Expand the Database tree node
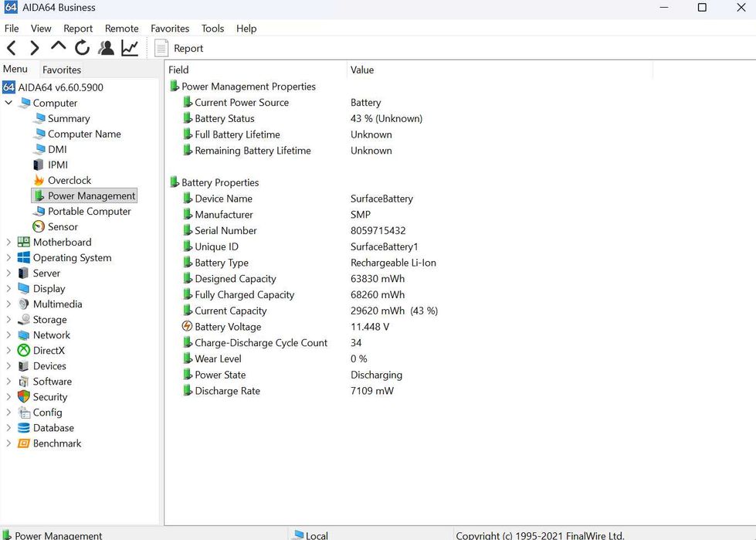The image size is (756, 540). tap(8, 428)
